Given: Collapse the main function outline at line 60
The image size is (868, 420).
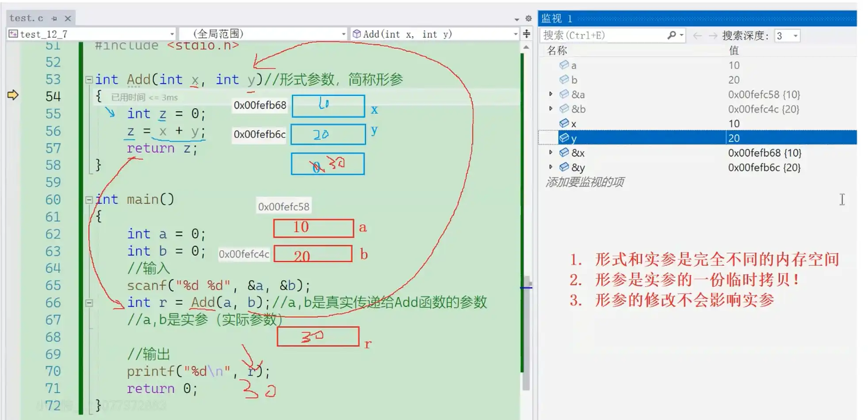Looking at the screenshot, I should click(89, 200).
